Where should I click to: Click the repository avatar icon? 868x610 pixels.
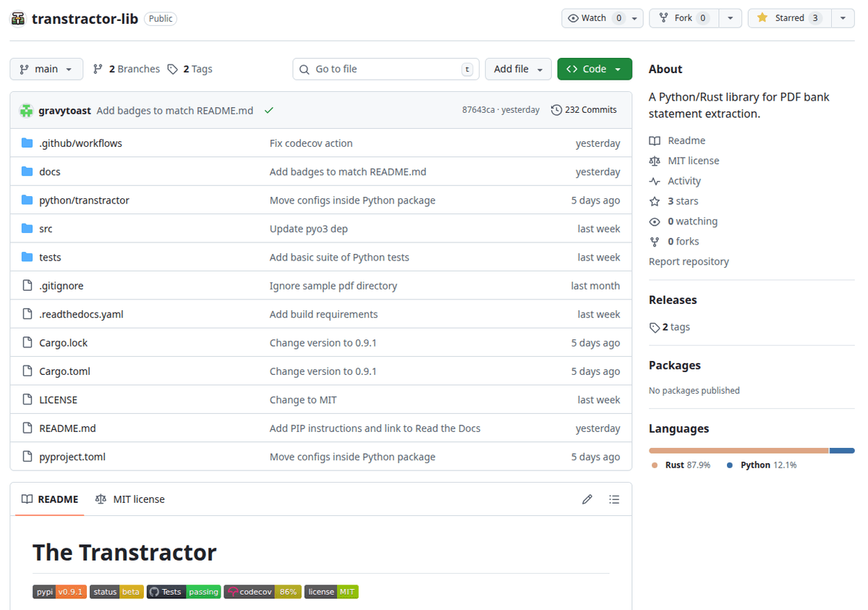click(18, 18)
